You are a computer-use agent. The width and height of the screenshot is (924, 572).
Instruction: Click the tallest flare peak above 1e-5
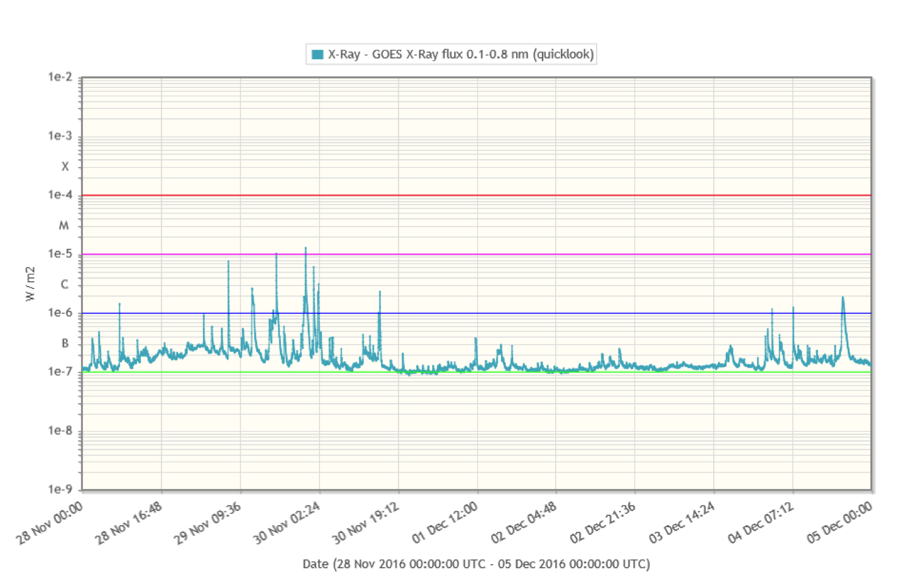point(306,249)
